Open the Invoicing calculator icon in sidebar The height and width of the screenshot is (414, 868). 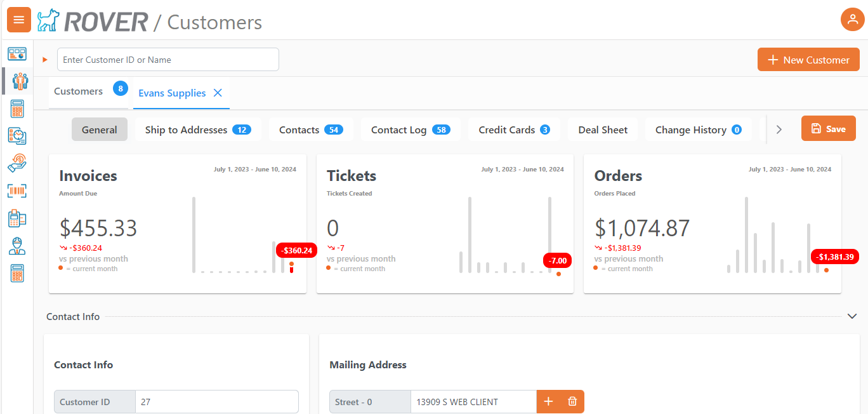(x=17, y=109)
